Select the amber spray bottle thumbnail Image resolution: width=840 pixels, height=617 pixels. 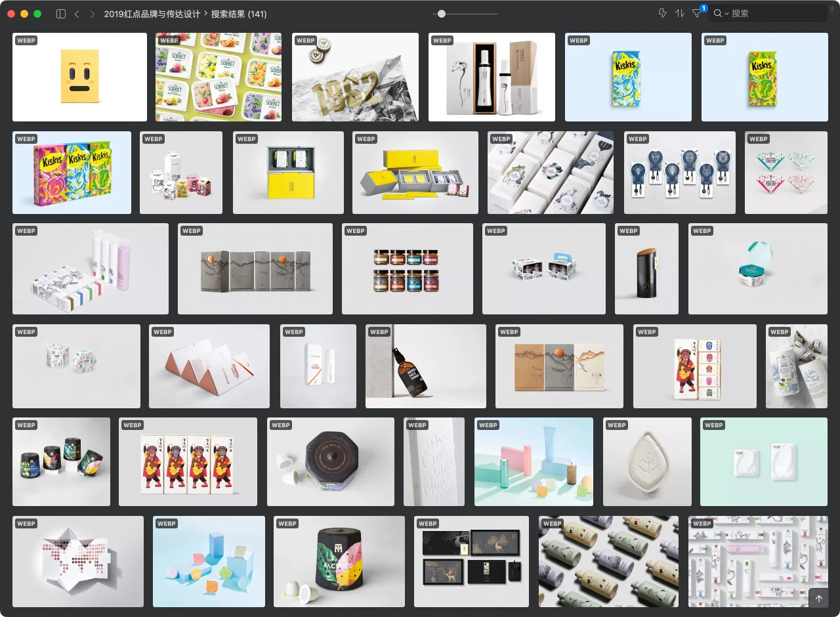coord(425,366)
